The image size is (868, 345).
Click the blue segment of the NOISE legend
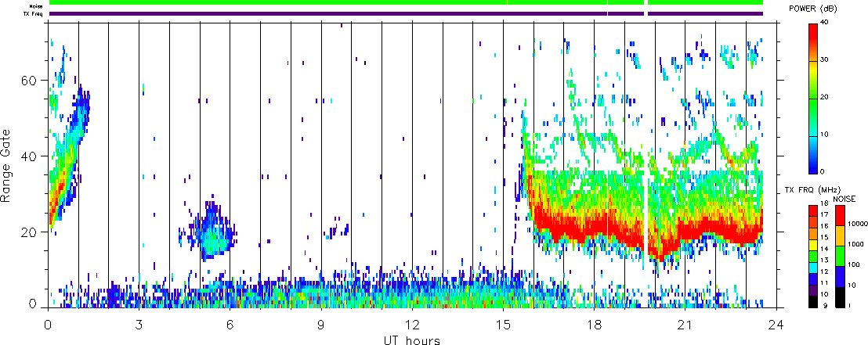point(839,278)
